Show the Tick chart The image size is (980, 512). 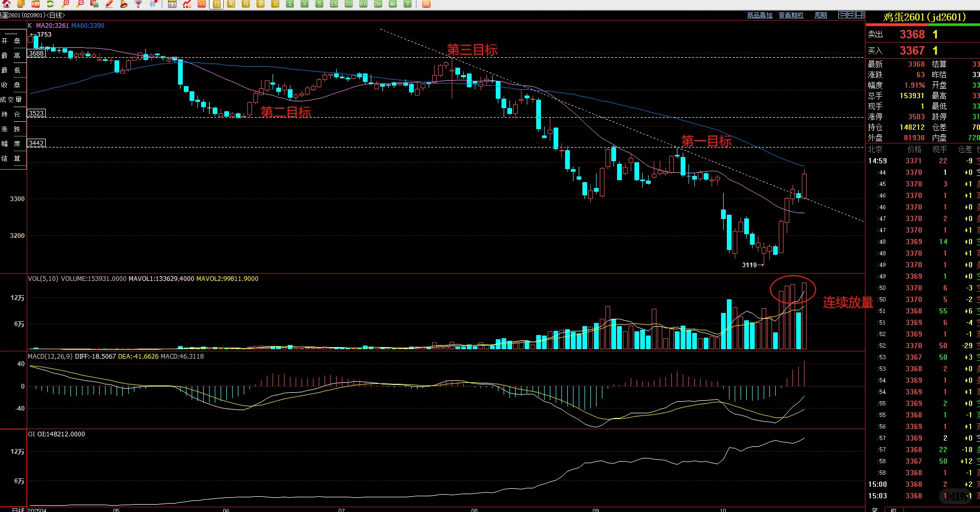(x=202, y=4)
